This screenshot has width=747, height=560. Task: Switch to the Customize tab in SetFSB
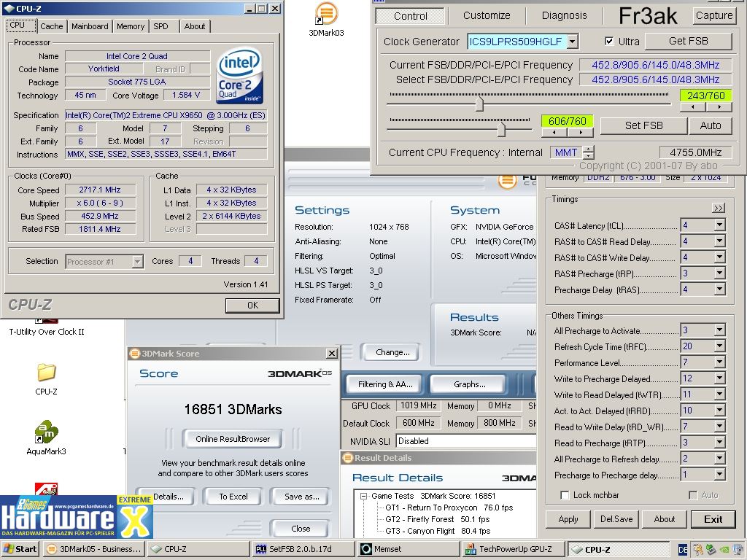[x=487, y=15]
